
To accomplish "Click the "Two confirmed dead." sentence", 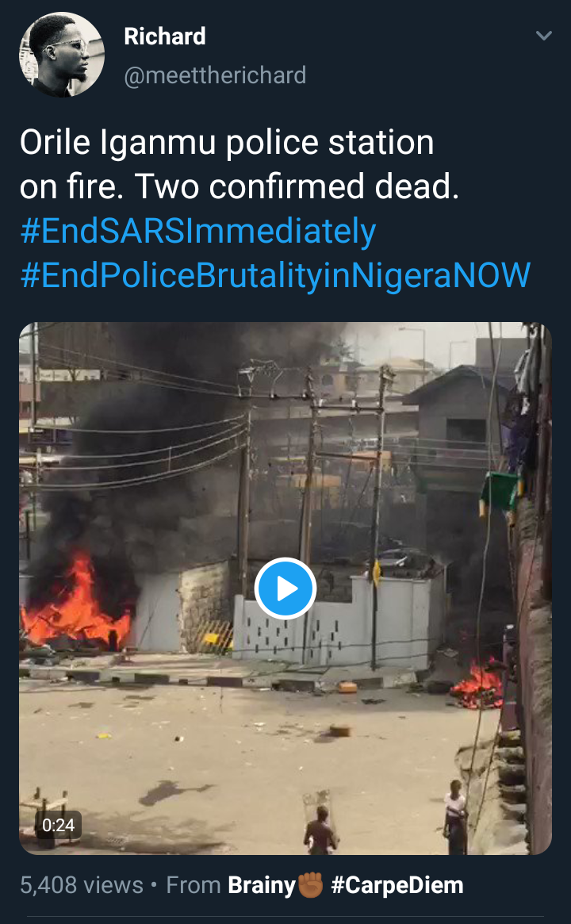I will [x=297, y=187].
